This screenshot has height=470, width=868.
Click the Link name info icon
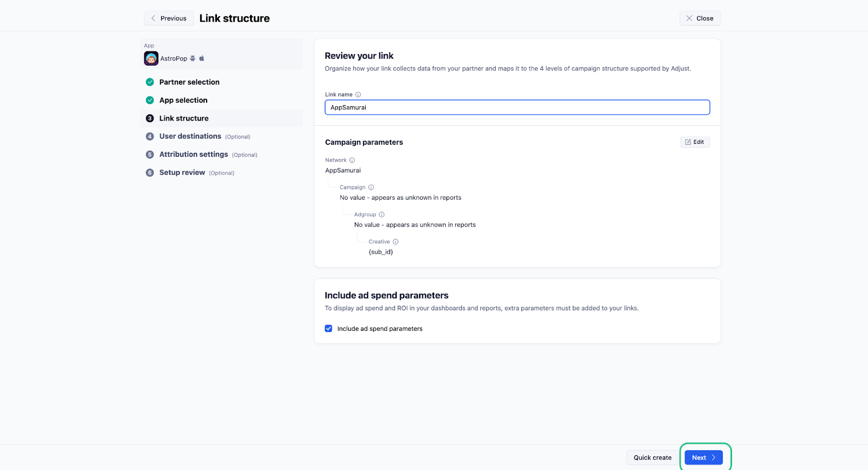tap(358, 95)
